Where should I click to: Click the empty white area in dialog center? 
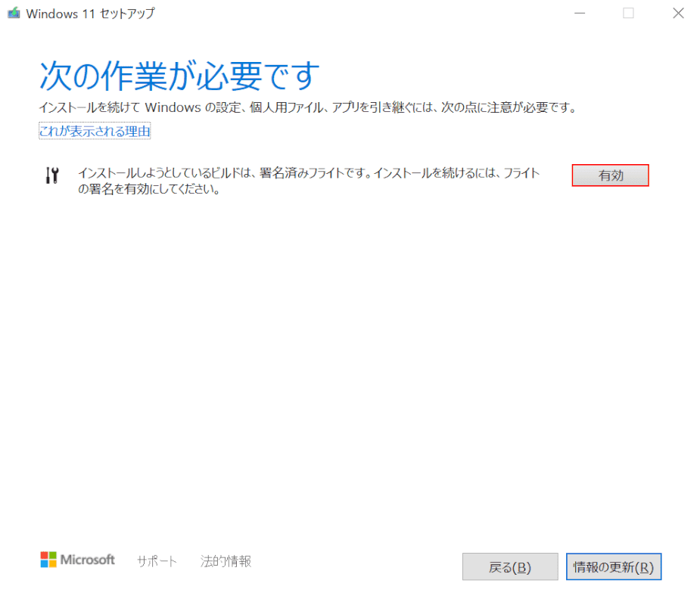348,363
